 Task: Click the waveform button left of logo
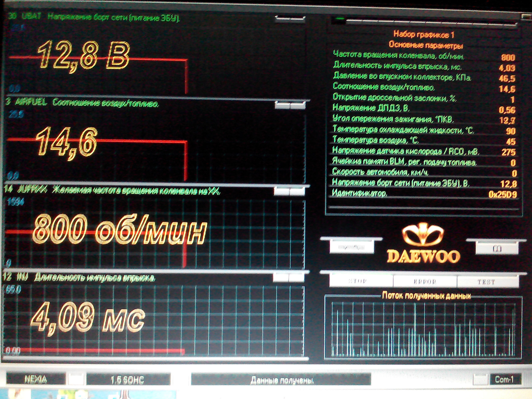(x=351, y=246)
